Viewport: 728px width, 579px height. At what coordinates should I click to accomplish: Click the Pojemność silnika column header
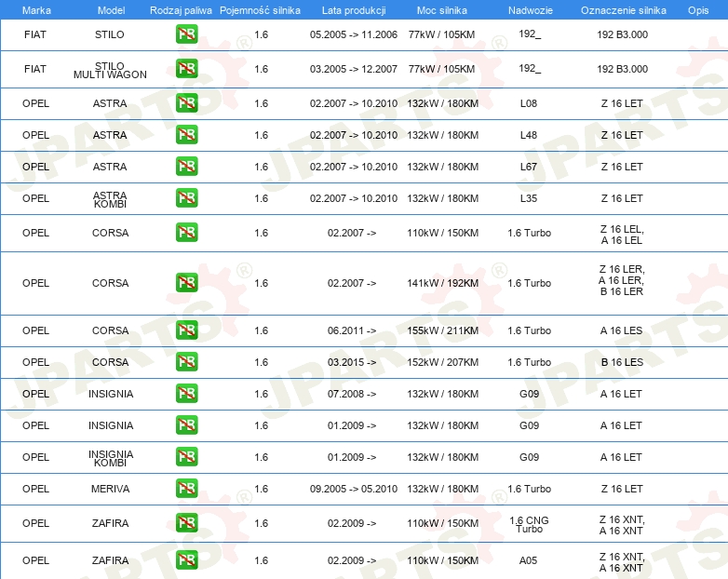[260, 10]
